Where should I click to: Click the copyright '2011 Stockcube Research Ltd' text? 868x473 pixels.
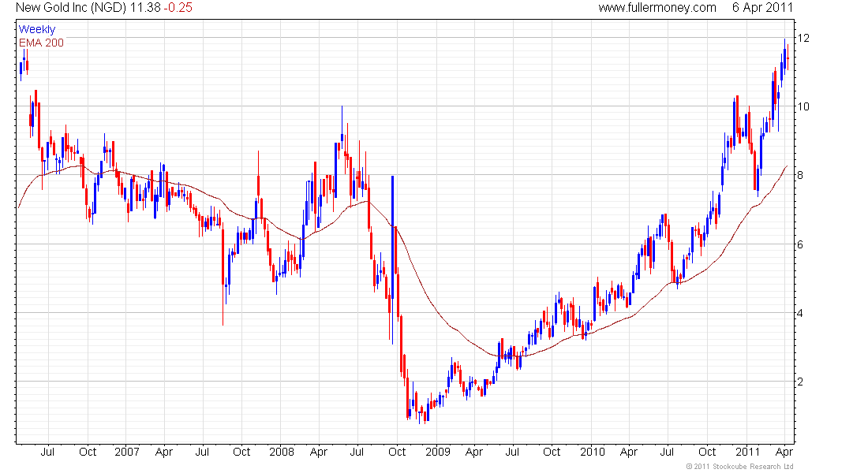pos(739,467)
